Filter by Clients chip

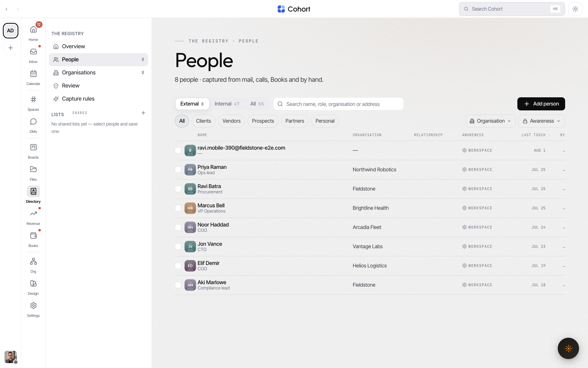pos(203,121)
